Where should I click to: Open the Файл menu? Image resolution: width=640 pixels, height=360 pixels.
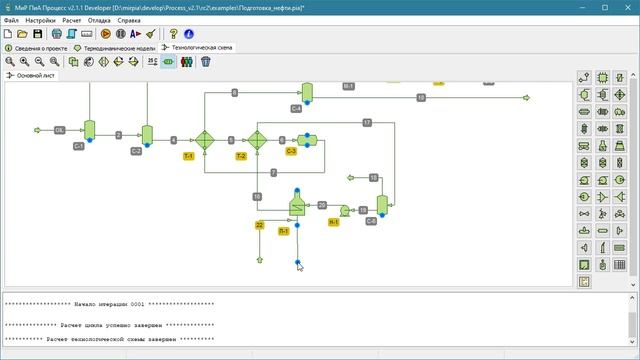click(x=11, y=20)
